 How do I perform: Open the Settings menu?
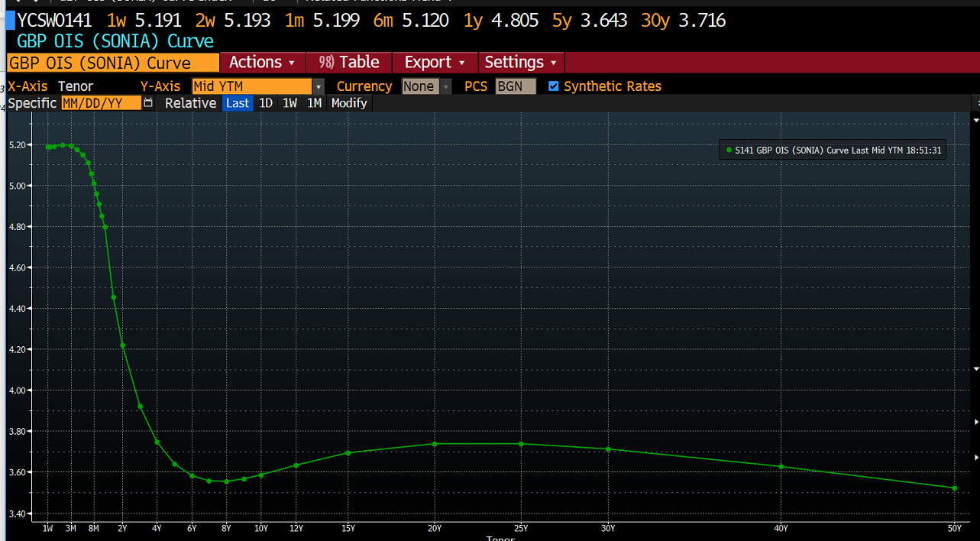coord(520,63)
